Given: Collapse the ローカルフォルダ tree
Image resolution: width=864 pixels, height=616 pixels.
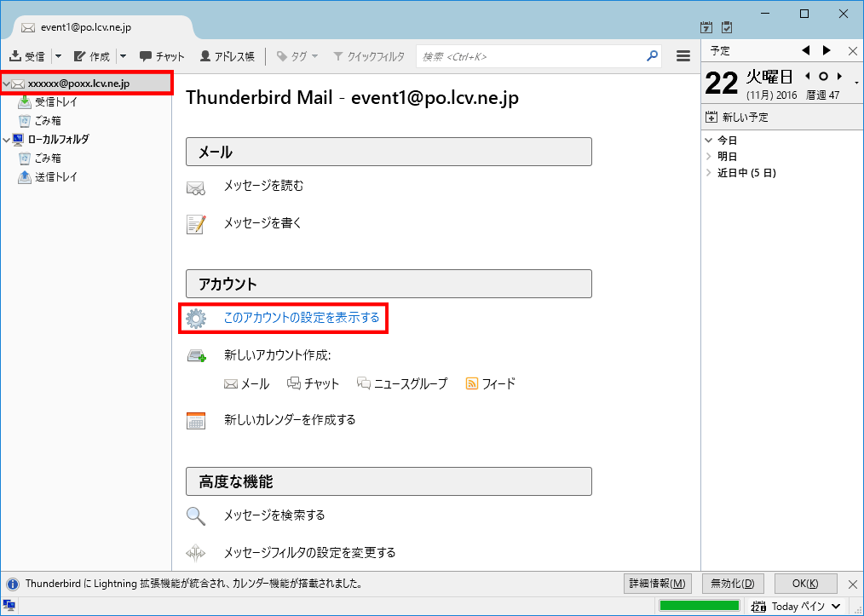Looking at the screenshot, I should click(6, 140).
